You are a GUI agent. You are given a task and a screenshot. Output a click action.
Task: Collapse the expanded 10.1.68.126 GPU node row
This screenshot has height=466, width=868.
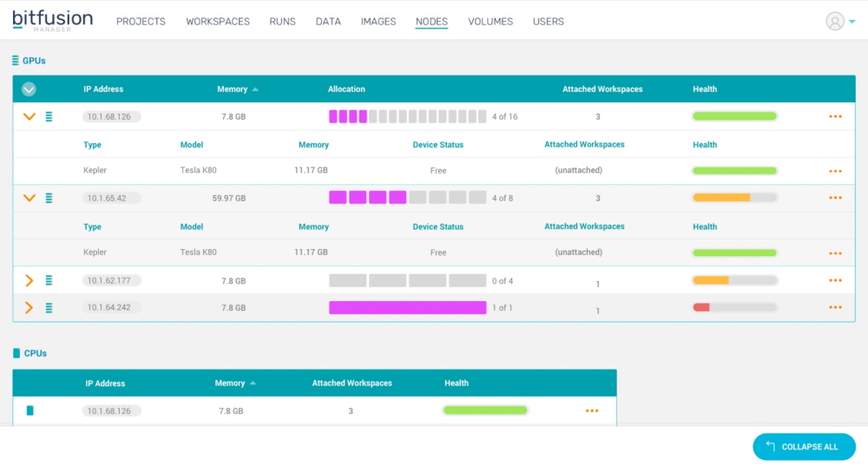click(x=29, y=116)
